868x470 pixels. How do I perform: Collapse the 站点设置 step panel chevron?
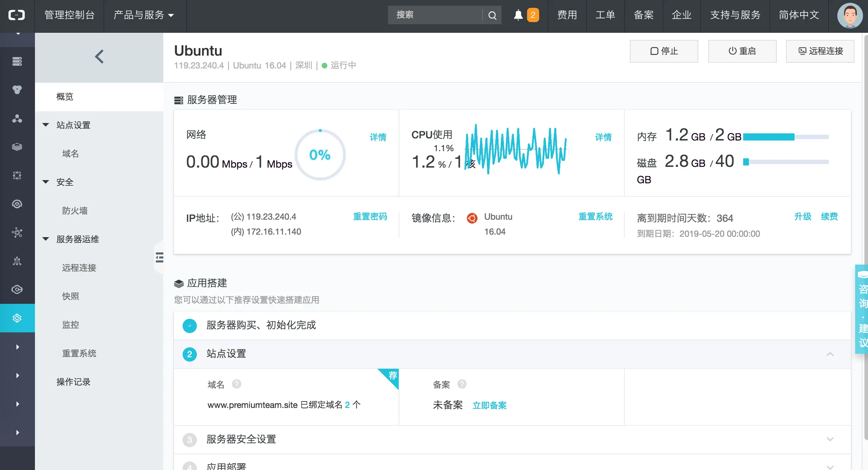pyautogui.click(x=830, y=354)
